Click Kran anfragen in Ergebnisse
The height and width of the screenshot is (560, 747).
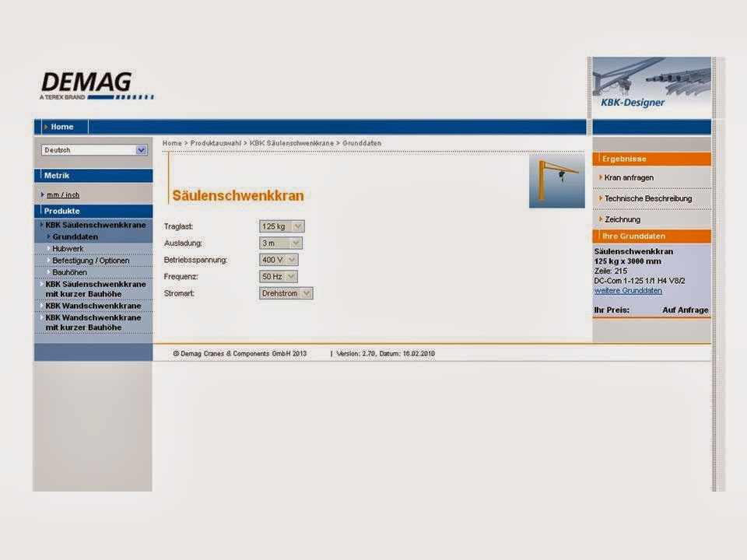629,177
